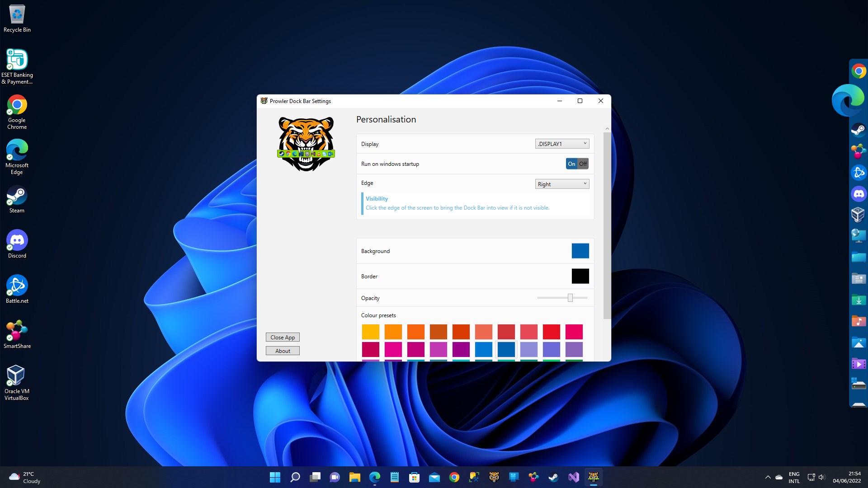The image size is (868, 488).
Task: Open the Background colour picker swatch
Action: (580, 251)
